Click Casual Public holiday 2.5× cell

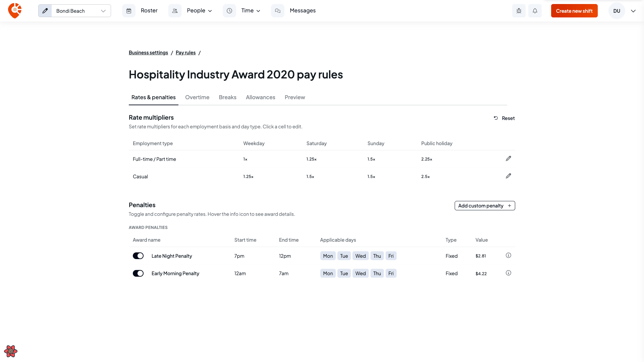click(425, 177)
